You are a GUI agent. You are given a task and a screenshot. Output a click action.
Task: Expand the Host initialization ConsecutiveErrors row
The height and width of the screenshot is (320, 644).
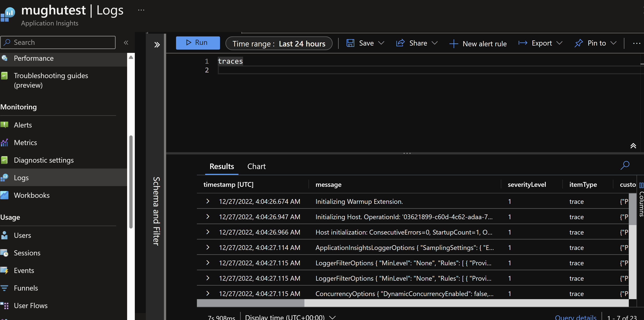pyautogui.click(x=208, y=232)
